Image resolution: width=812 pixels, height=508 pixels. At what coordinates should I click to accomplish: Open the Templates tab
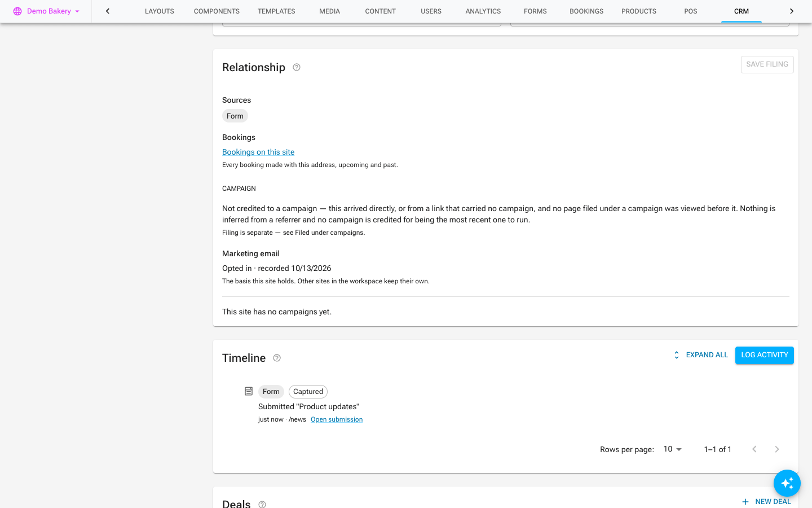276,11
